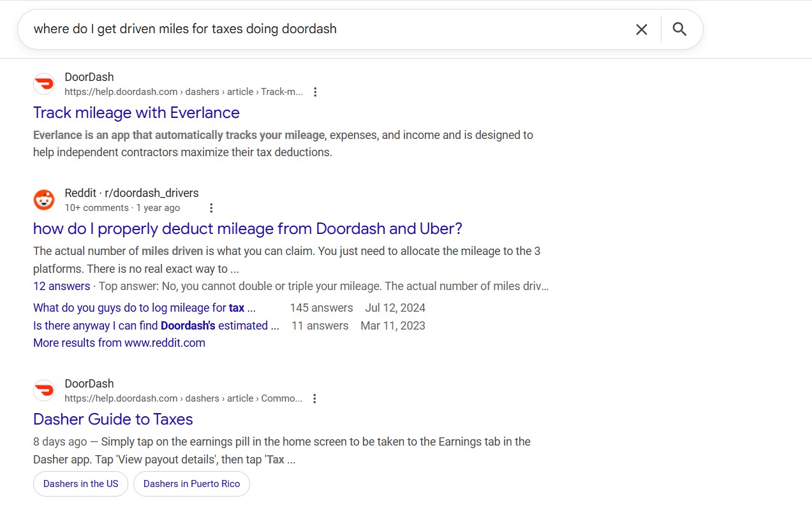The width and height of the screenshot is (812, 524).
Task: Clear the search query with the X icon
Action: tap(642, 29)
